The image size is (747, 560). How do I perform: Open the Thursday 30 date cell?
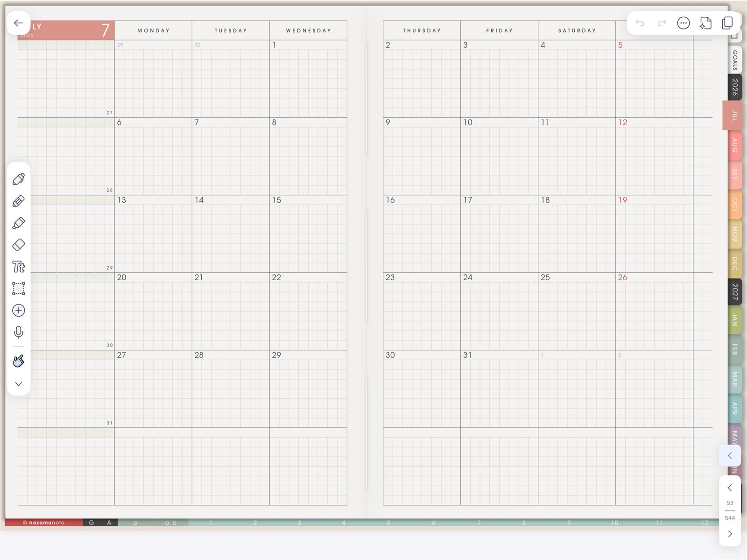[x=422, y=389]
